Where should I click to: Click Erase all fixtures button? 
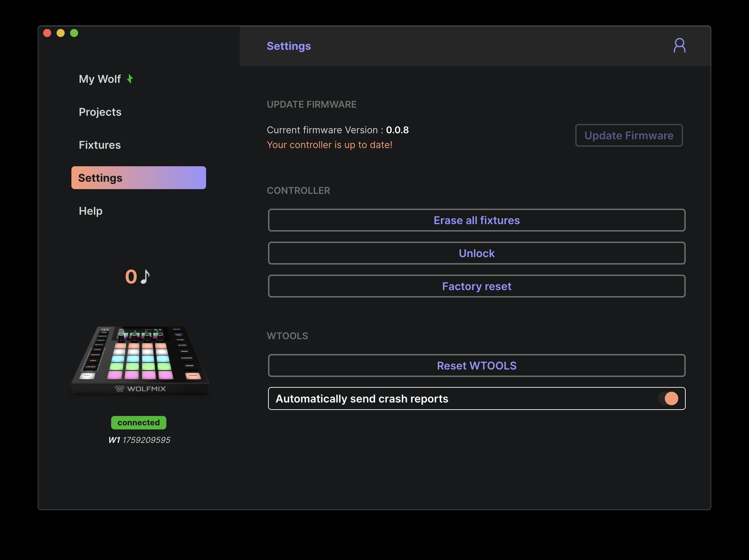click(x=477, y=220)
